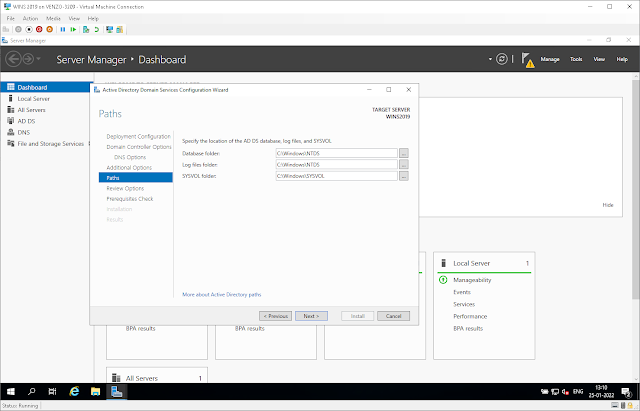Viewport: 640px width, 411px height.
Task: Click the VM Turn Off toolbar icon
Action: 29,29
